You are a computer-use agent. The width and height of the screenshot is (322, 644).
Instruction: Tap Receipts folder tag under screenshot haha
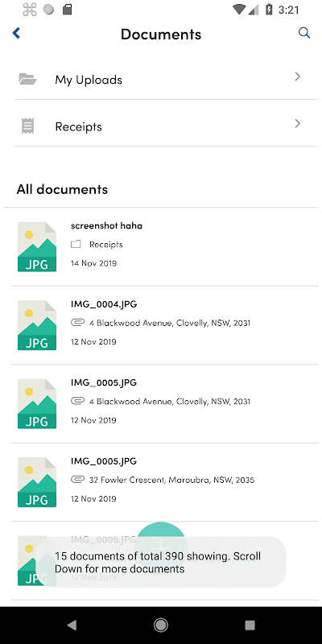pos(106,245)
